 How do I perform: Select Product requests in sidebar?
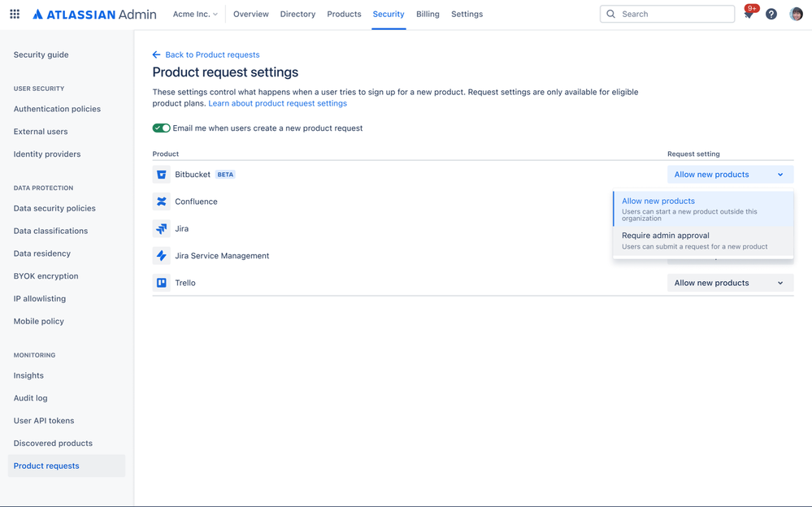[x=67, y=466]
